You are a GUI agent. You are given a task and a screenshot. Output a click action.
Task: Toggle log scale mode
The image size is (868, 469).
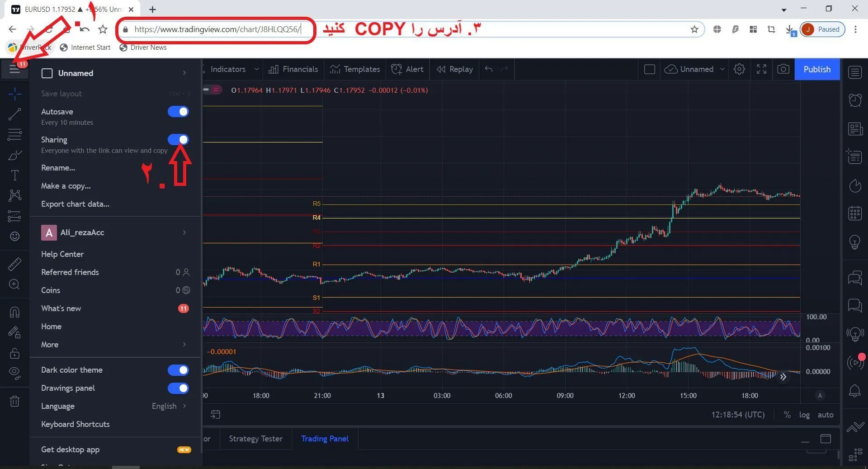point(804,415)
